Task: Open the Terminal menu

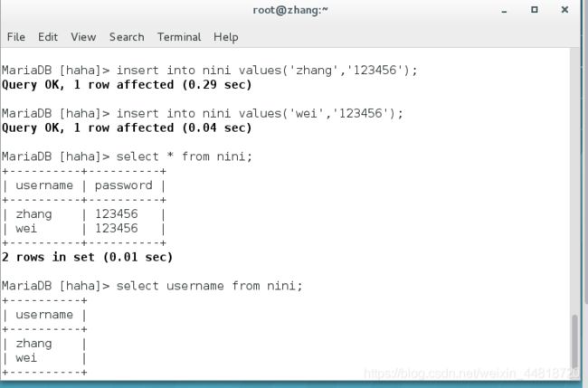Action: pyautogui.click(x=179, y=37)
